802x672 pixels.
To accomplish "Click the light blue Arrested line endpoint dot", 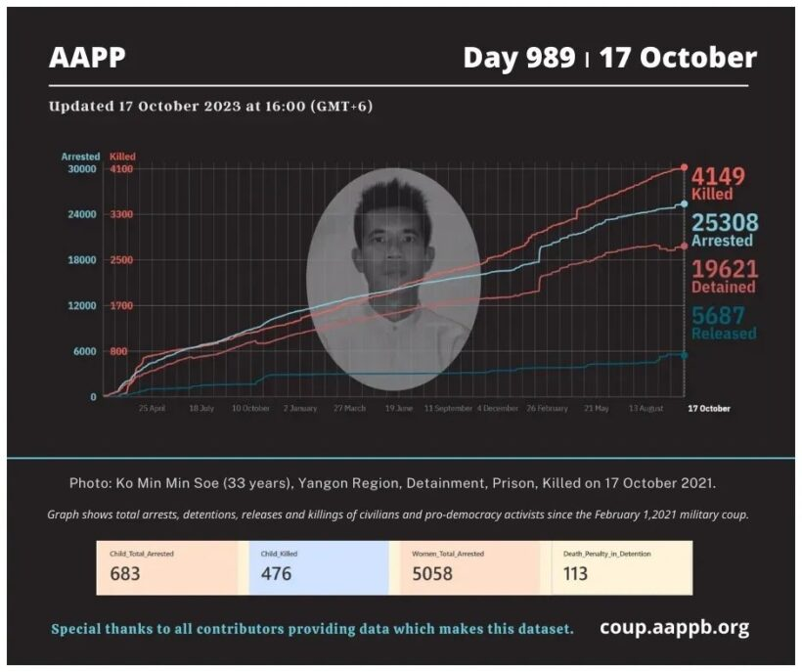I will click(684, 204).
